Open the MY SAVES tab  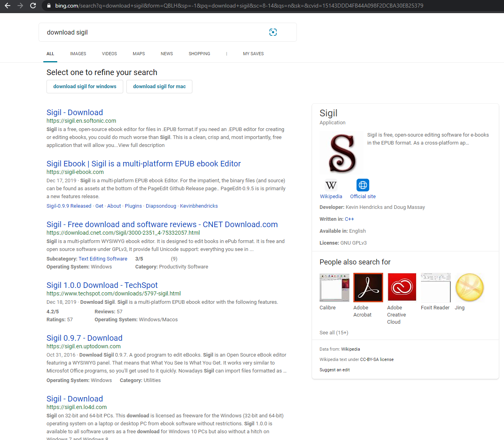[x=253, y=54]
